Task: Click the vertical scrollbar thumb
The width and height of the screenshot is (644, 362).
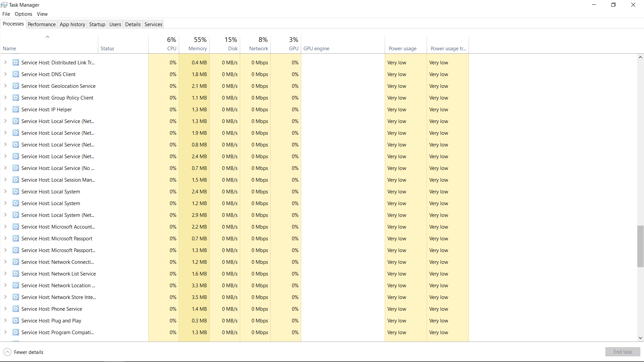Action: click(x=640, y=246)
